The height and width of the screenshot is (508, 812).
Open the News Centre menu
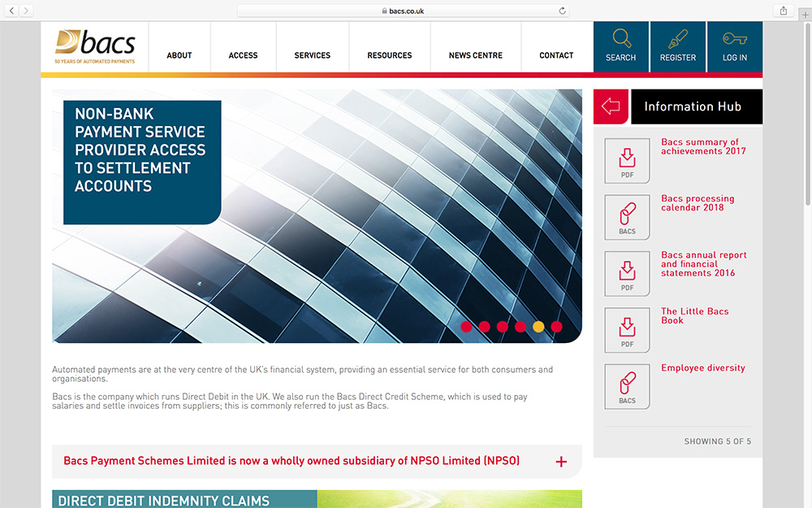click(x=475, y=55)
